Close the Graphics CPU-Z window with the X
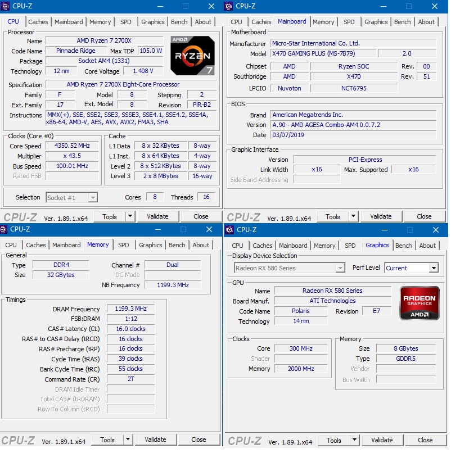This screenshot has width=460, height=476. (x=435, y=230)
